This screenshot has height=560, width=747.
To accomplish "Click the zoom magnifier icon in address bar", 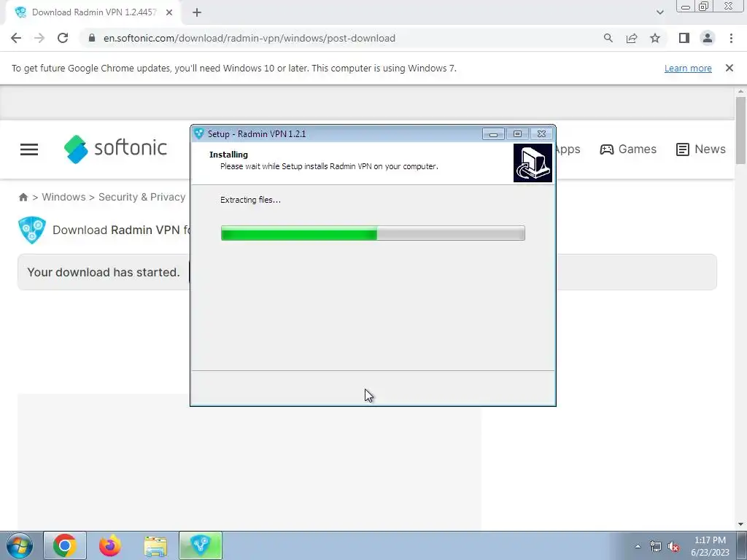I will (608, 38).
